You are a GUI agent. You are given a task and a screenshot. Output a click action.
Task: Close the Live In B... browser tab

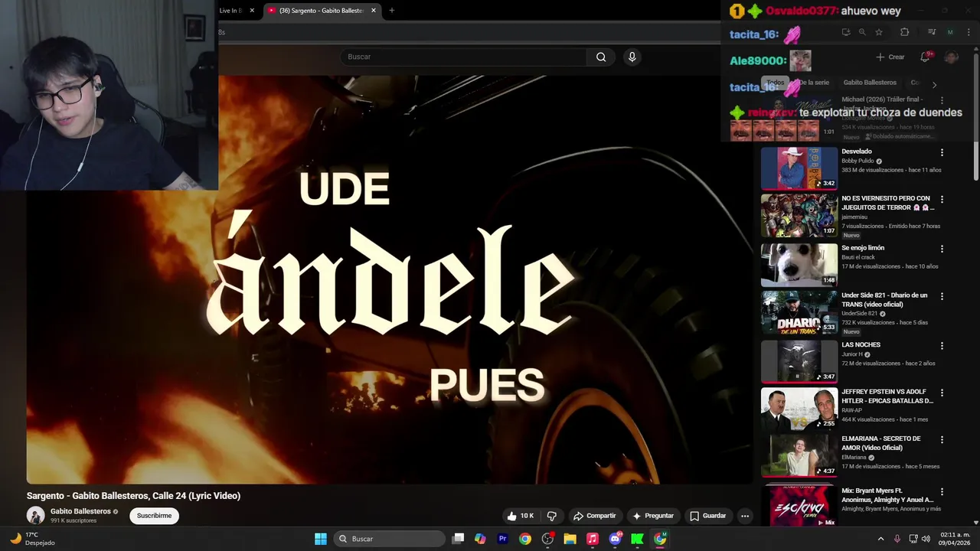pos(252,11)
